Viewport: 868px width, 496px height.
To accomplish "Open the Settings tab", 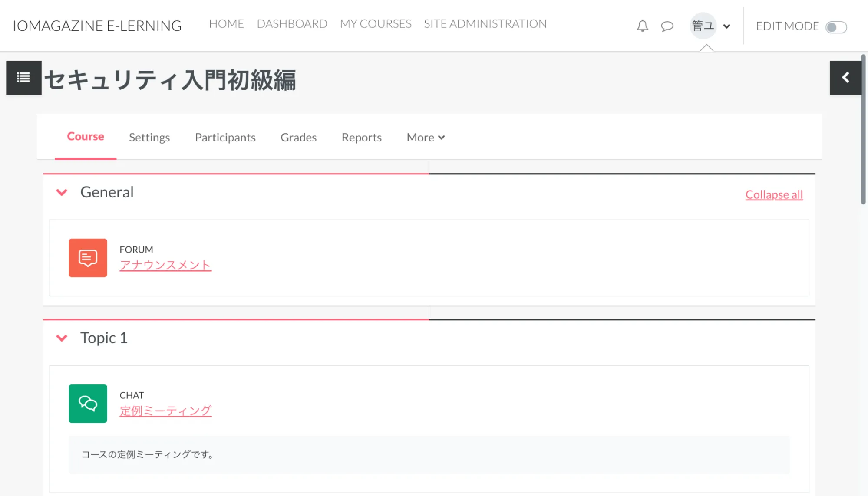I will point(149,138).
